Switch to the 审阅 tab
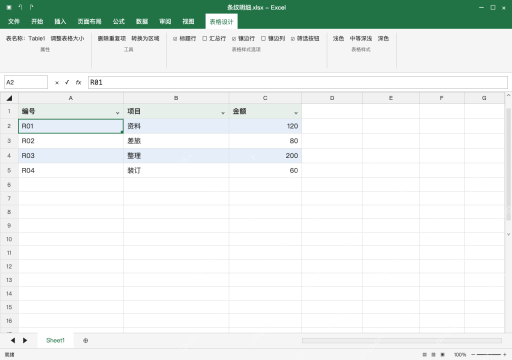Viewport: 512px width, 360px height. coord(165,21)
